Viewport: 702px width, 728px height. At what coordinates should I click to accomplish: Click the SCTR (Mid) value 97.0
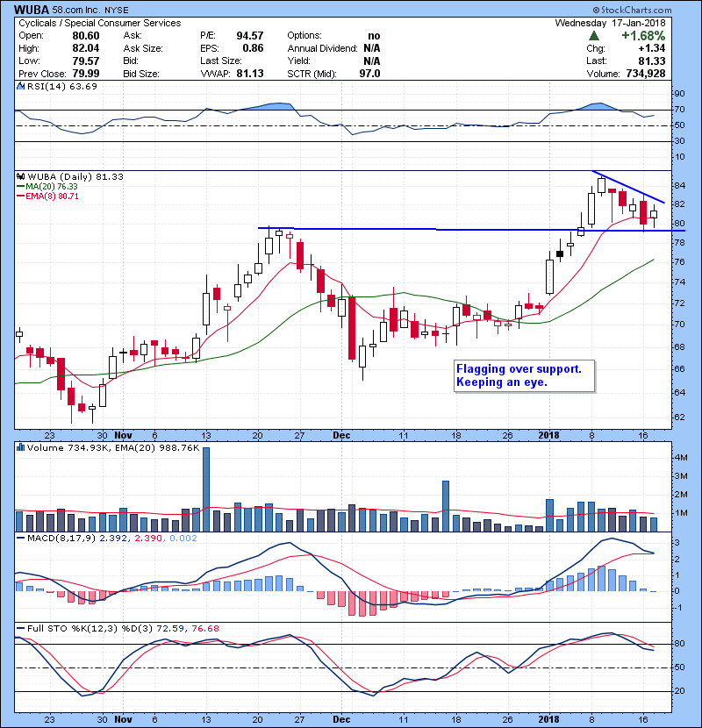click(369, 74)
